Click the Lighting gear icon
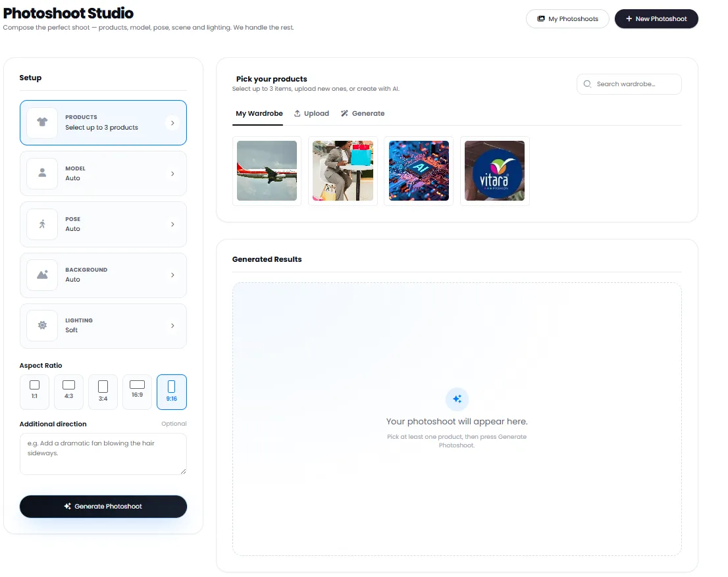Image resolution: width=728 pixels, height=577 pixels. click(42, 325)
